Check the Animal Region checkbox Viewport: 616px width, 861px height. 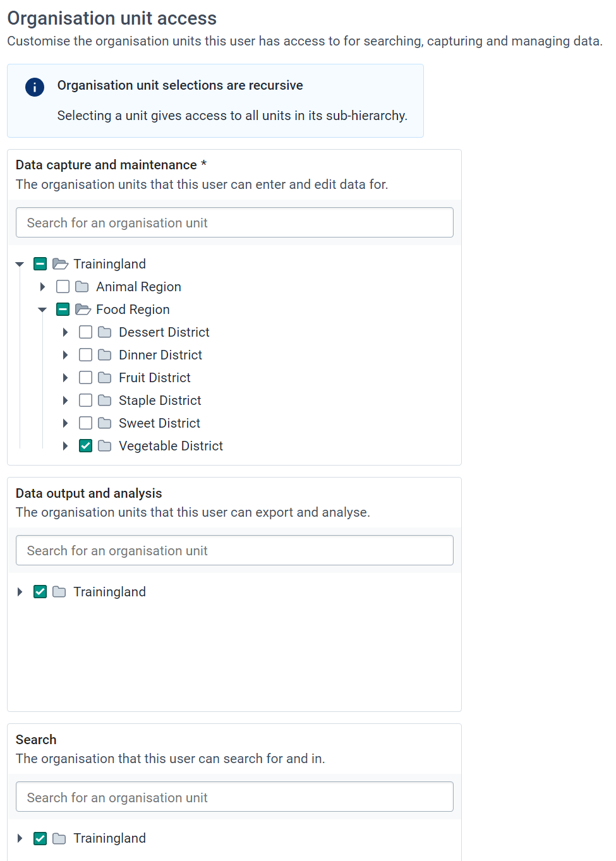coord(63,287)
